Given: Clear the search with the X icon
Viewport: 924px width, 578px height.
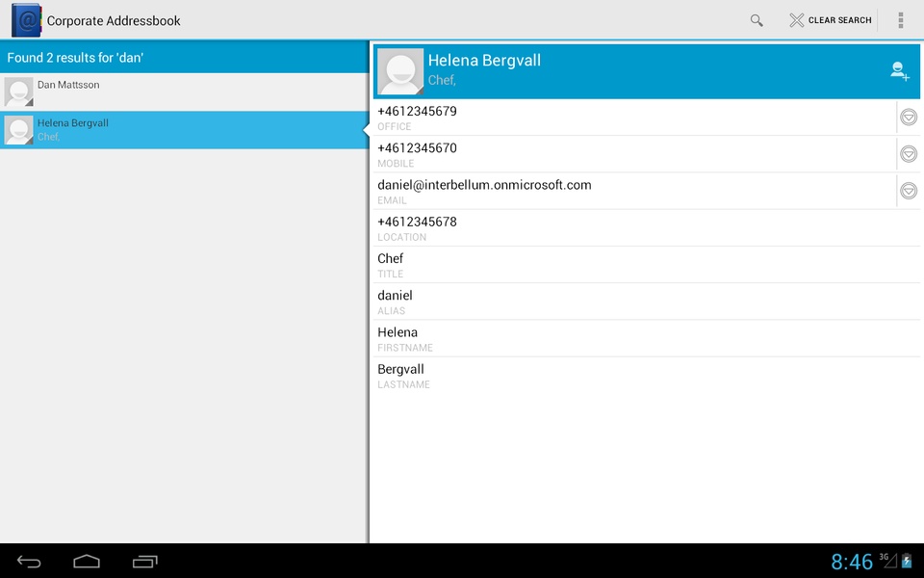Looking at the screenshot, I should point(797,20).
